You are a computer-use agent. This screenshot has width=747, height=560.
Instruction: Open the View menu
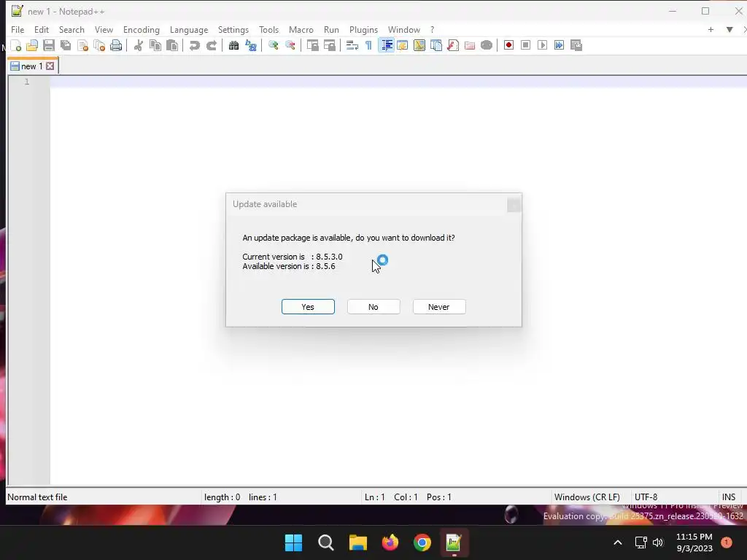pos(104,29)
